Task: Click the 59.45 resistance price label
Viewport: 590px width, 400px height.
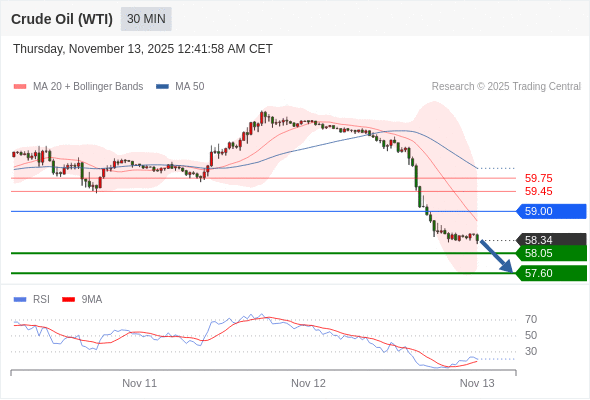Action: click(538, 191)
